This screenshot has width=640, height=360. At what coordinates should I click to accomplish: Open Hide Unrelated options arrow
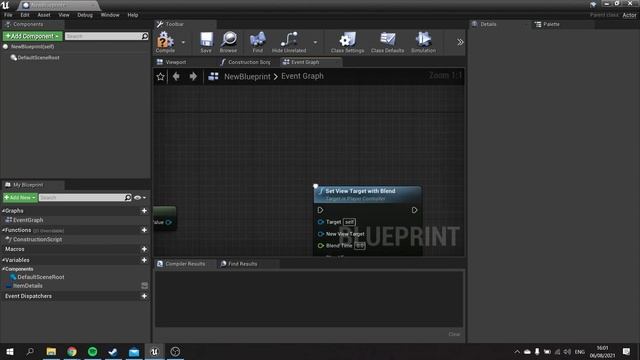(x=315, y=42)
